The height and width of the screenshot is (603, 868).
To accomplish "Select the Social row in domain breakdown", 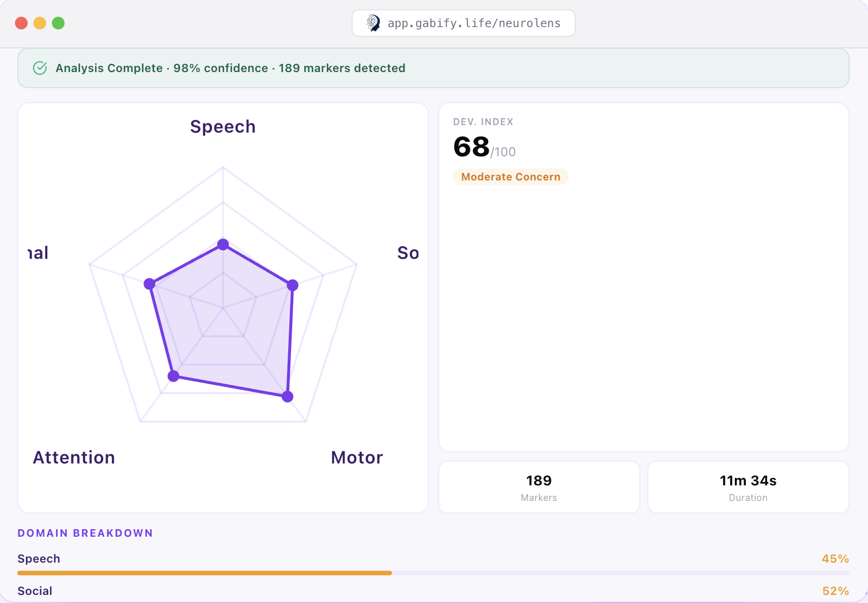I will 433,591.
